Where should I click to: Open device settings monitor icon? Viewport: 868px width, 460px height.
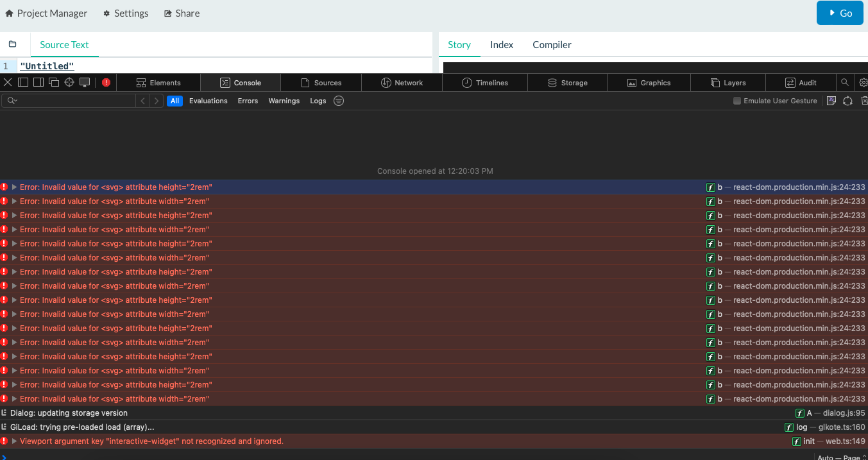[85, 82]
